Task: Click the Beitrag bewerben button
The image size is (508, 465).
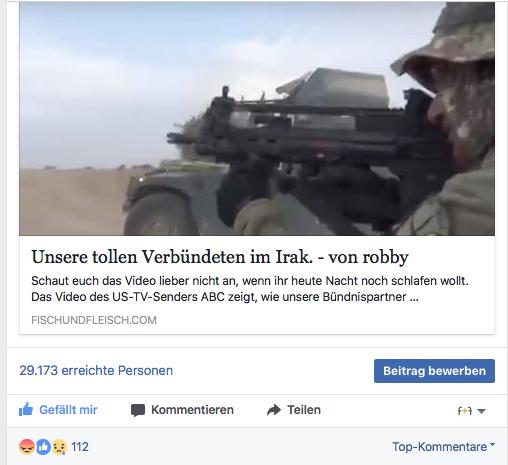Action: (434, 371)
